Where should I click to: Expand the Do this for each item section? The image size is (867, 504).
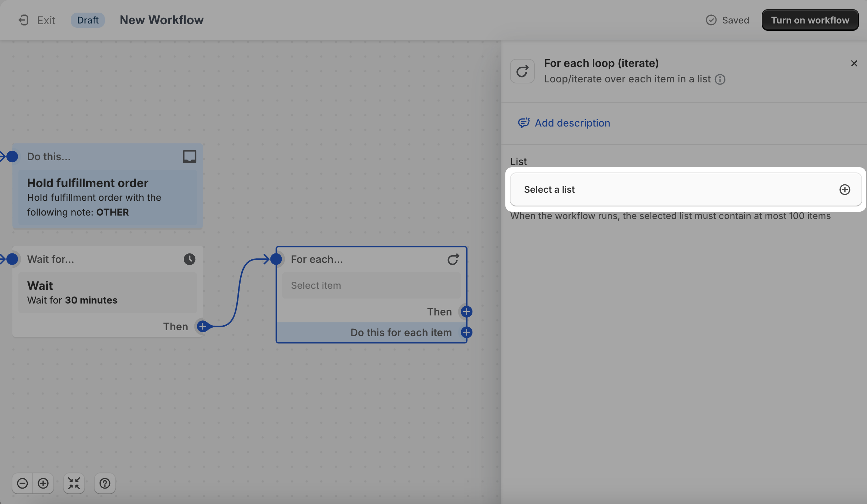point(467,332)
